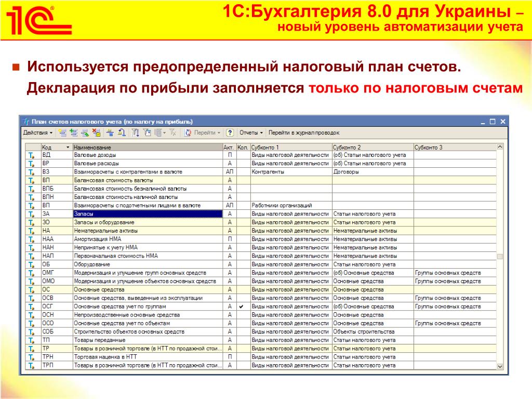
Task: Click the scrollbar down arrow
Action: tap(500, 366)
